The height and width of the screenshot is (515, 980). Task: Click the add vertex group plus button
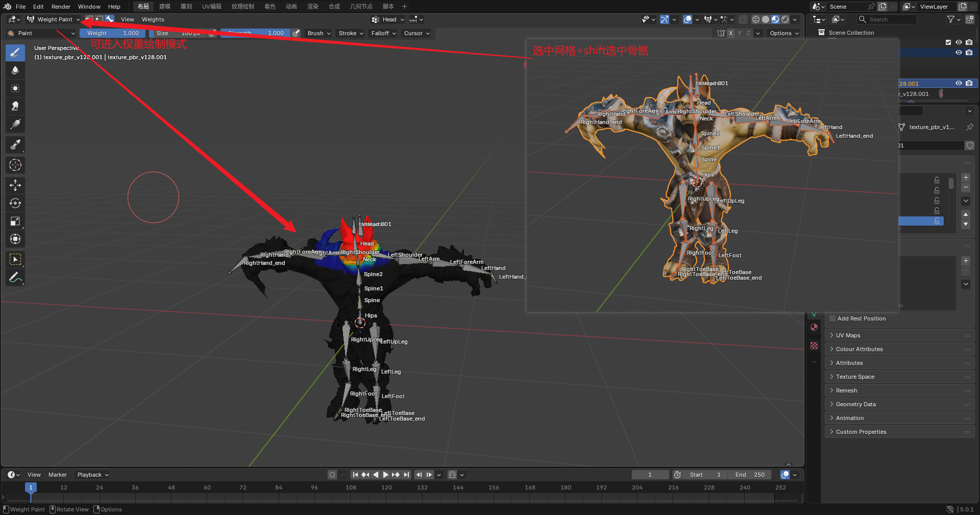coord(966,178)
